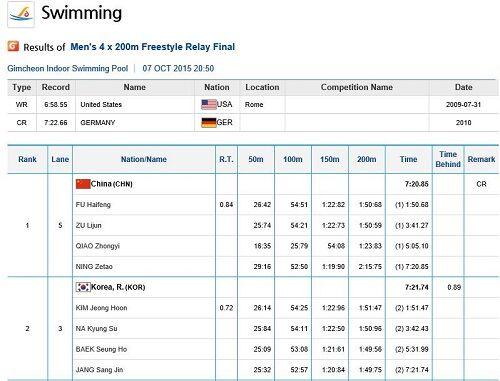The width and height of the screenshot is (500, 381).
Task: Click the R.T. column header
Action: (226, 159)
